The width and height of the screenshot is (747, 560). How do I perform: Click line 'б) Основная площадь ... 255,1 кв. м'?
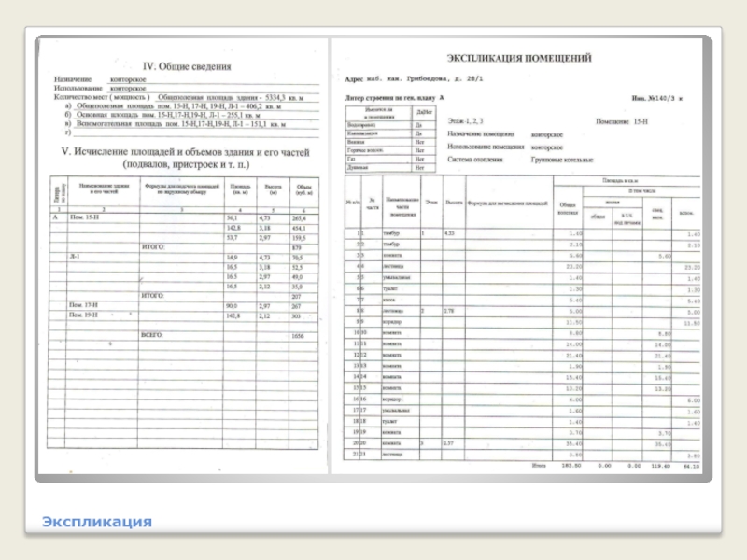(162, 115)
